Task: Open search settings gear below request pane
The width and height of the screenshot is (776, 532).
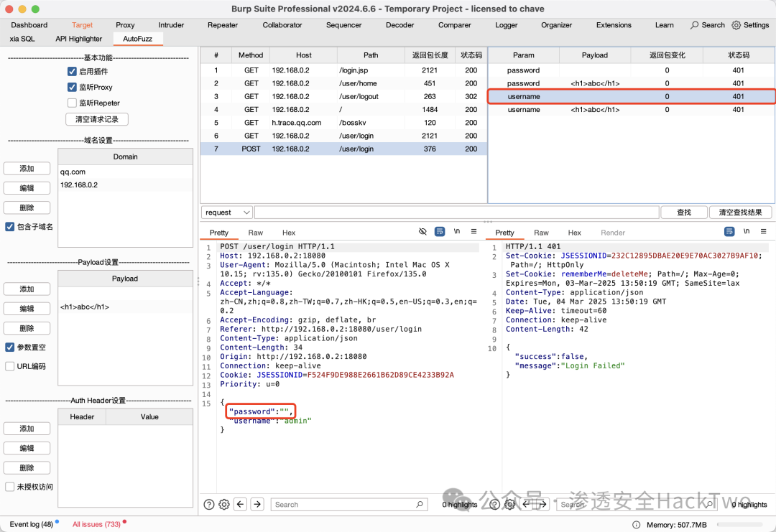Action: (x=224, y=504)
